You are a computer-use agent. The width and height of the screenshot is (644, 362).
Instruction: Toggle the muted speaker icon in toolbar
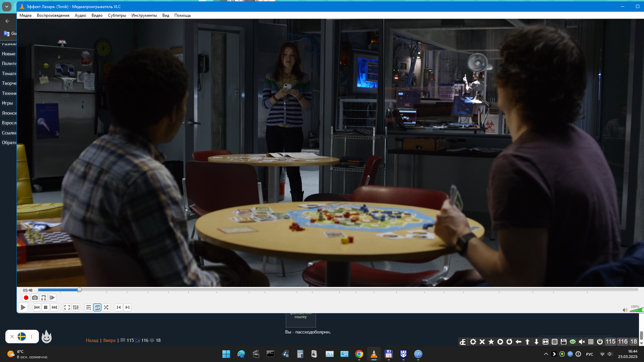pyautogui.click(x=582, y=342)
